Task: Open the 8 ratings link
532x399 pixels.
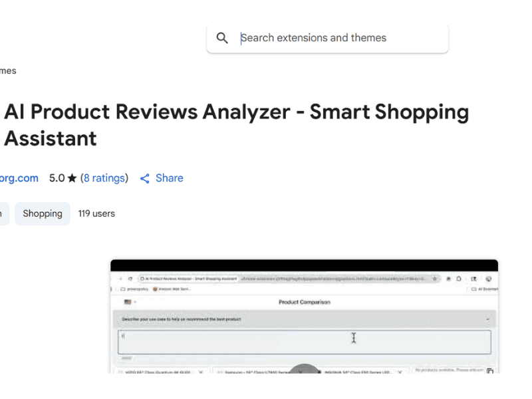Action: 104,178
